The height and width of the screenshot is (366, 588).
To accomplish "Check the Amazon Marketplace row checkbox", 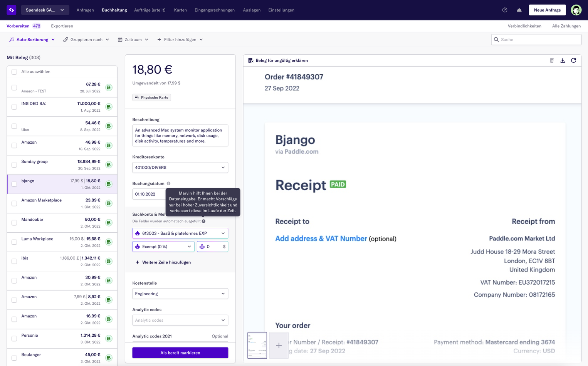I will (14, 203).
